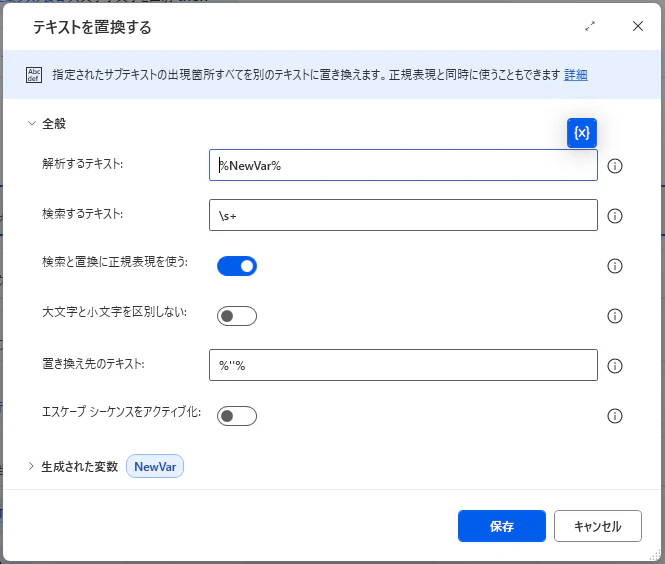This screenshot has height=564, width=665.
Task: Click the 保存 button
Action: pos(502,526)
